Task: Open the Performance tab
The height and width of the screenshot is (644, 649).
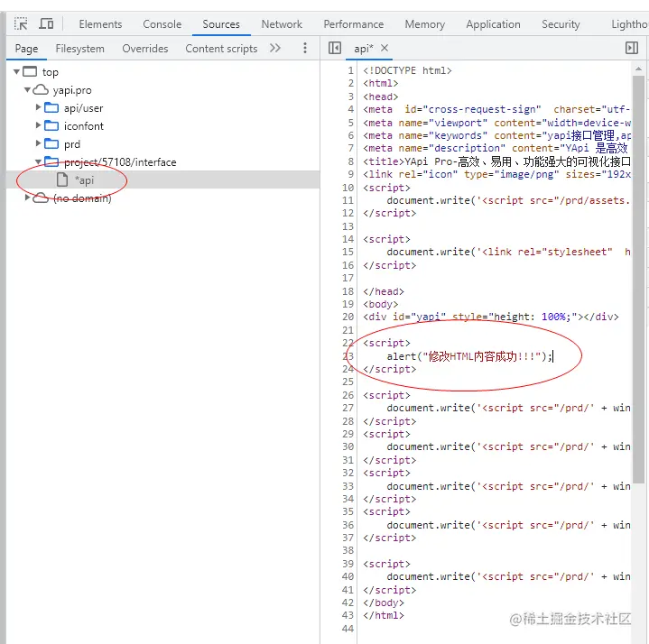Action: click(354, 24)
